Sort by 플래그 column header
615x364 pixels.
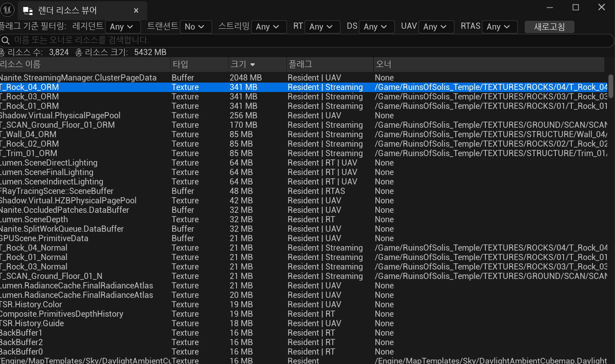(330, 64)
